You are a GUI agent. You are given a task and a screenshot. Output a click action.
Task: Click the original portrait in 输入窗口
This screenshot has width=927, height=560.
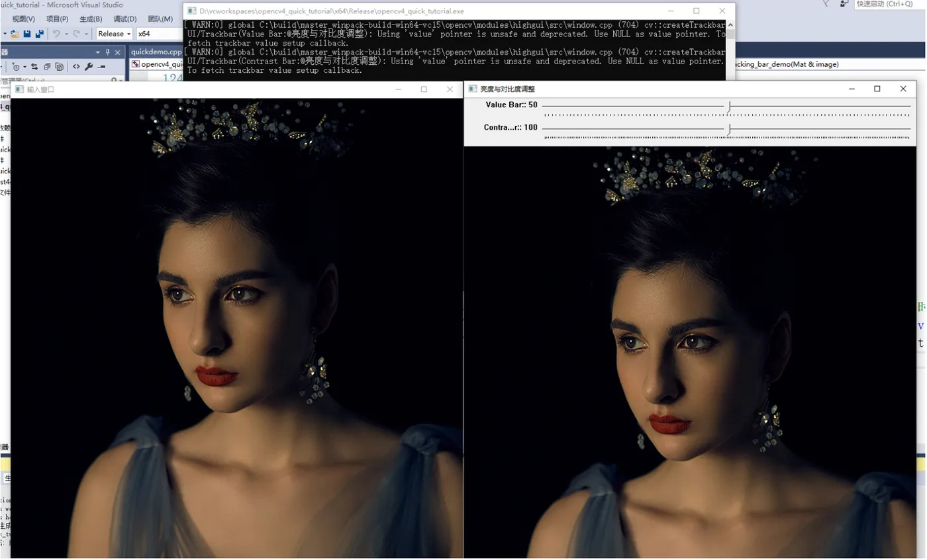coord(236,328)
